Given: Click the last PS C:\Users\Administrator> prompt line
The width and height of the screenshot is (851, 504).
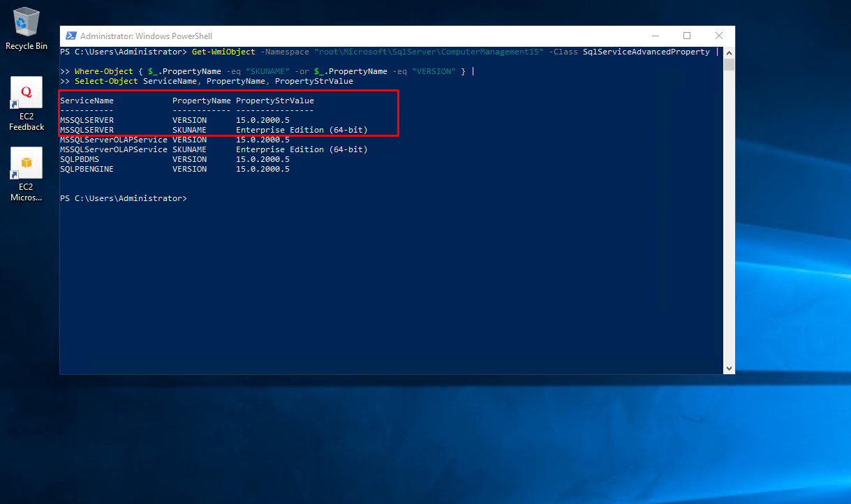Looking at the screenshot, I should click(124, 198).
